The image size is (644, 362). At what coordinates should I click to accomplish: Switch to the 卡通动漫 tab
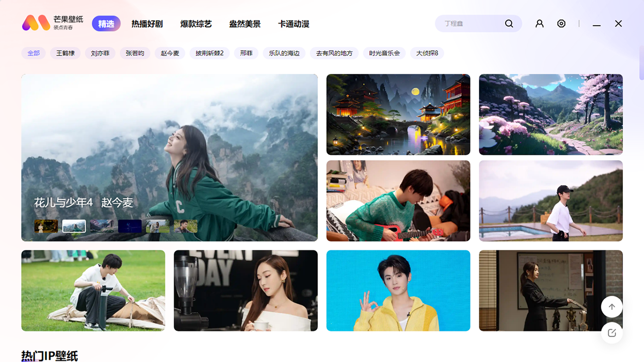pos(294,24)
